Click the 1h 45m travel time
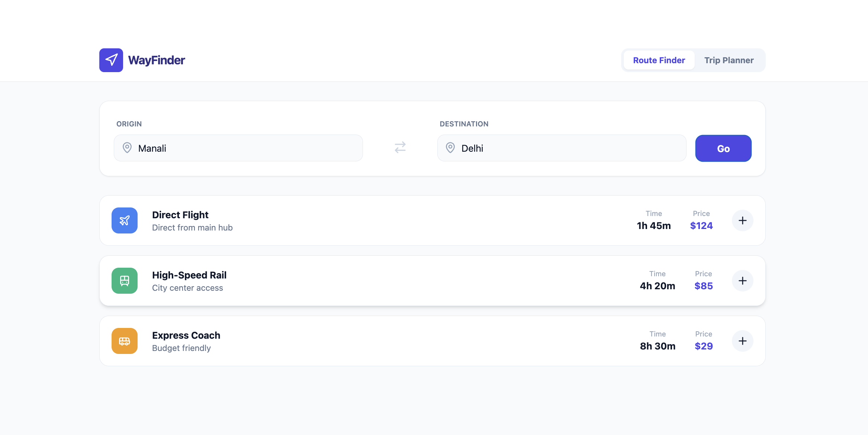 (654, 226)
